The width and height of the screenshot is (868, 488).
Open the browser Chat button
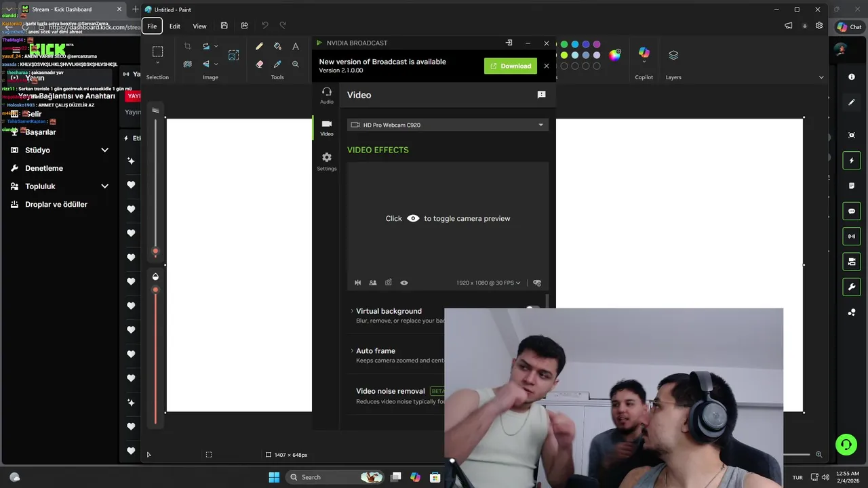tap(850, 27)
